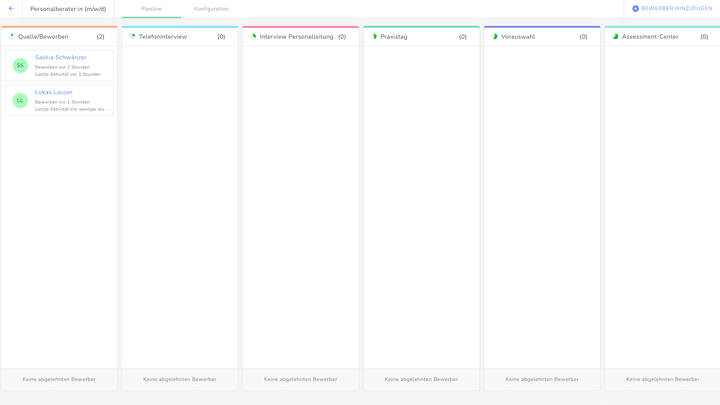Open Saskia Schwänzer's applicant profile link

pos(61,58)
